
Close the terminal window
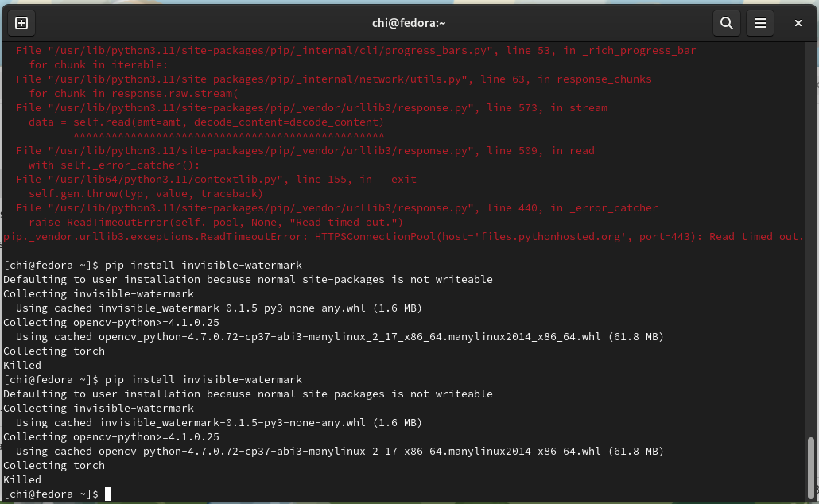click(x=798, y=23)
